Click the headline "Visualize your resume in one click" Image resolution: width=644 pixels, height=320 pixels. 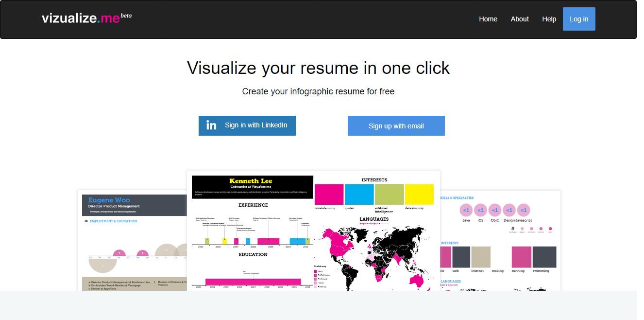click(x=318, y=68)
